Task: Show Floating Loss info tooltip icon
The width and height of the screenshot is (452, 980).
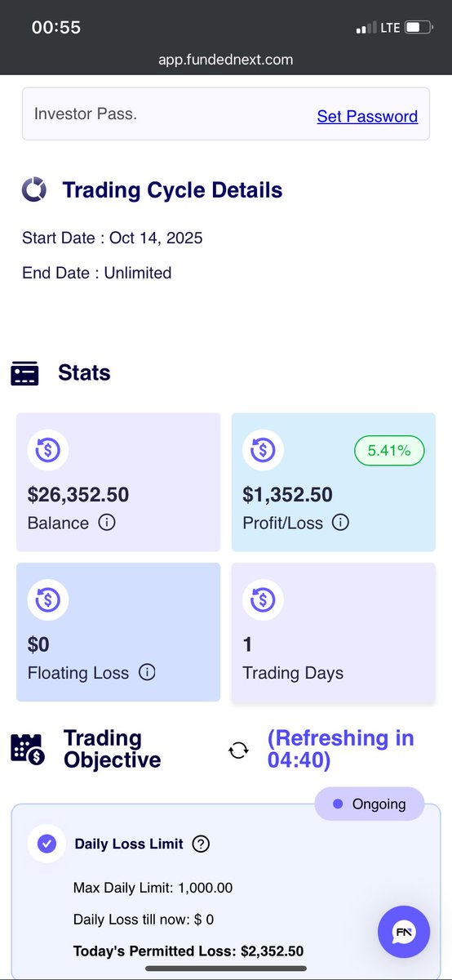Action: point(147,672)
